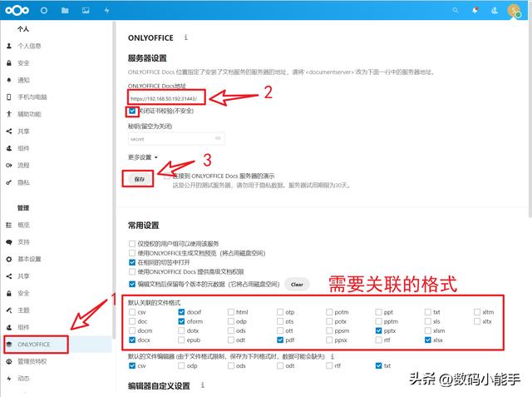The height and width of the screenshot is (397, 532).
Task: Click the secret key input field
Action: click(x=176, y=139)
